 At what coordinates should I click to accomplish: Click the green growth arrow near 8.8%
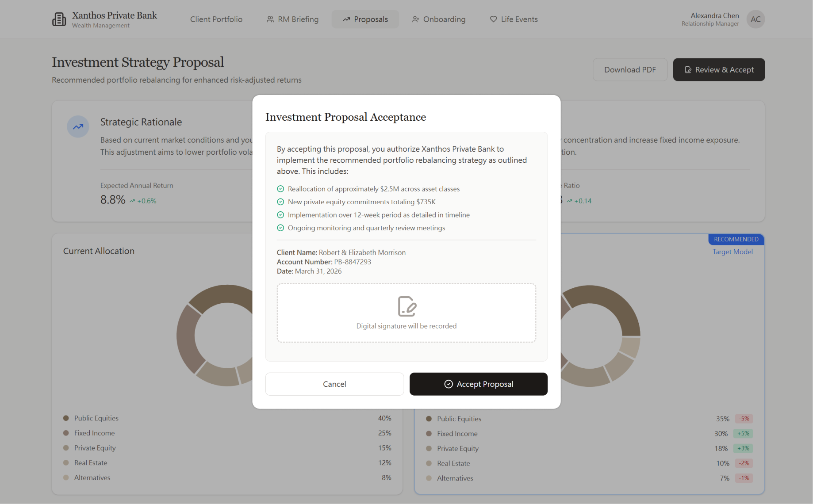point(132,200)
